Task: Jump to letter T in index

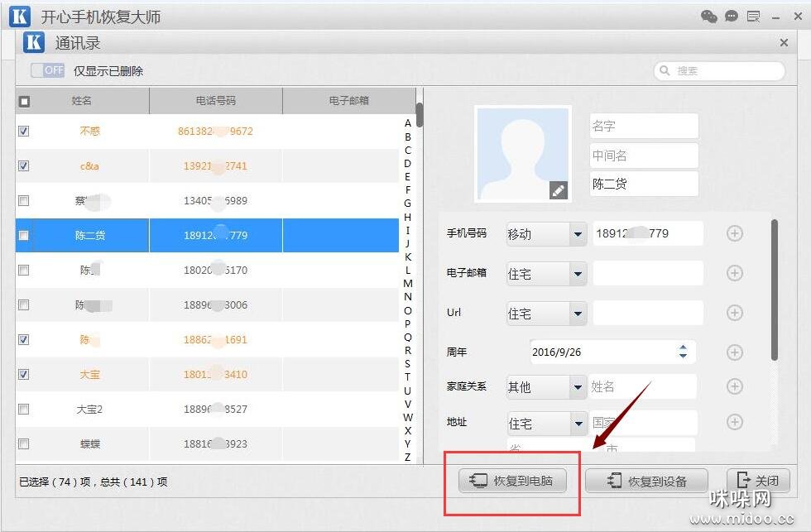Action: [x=407, y=377]
